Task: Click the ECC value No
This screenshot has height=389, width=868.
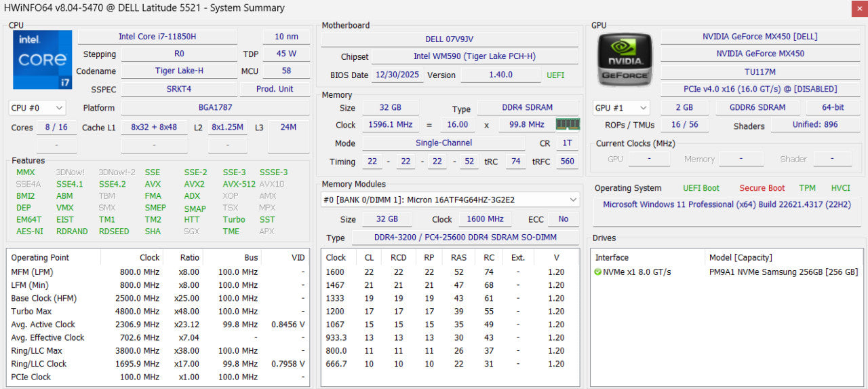Action: tap(563, 219)
